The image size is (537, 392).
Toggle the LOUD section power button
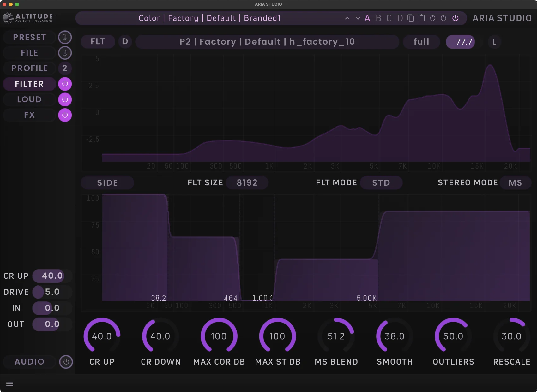tap(65, 99)
